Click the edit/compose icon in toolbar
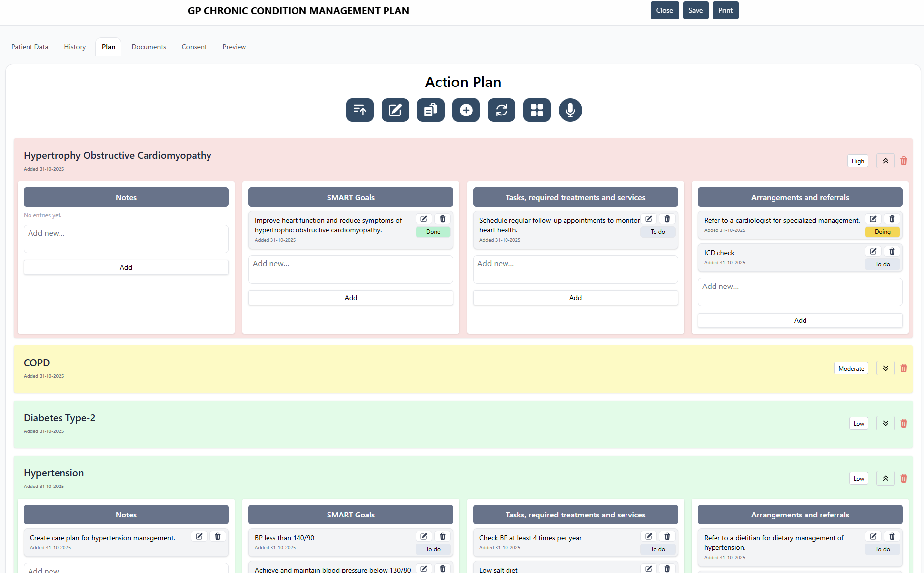Viewport: 924px width, 573px height. pos(395,110)
